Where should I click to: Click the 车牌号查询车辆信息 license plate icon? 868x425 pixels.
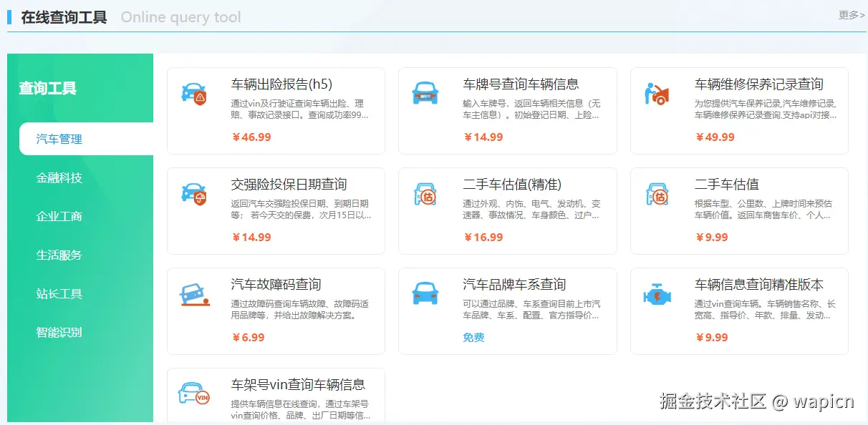(425, 93)
